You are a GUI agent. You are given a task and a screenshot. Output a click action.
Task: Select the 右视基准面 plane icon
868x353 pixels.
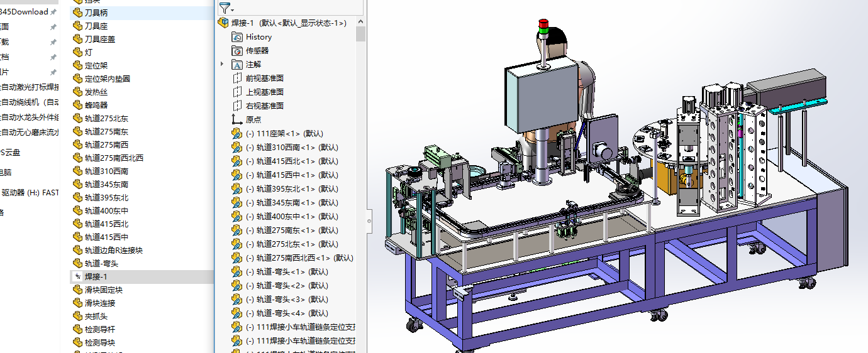tap(237, 106)
